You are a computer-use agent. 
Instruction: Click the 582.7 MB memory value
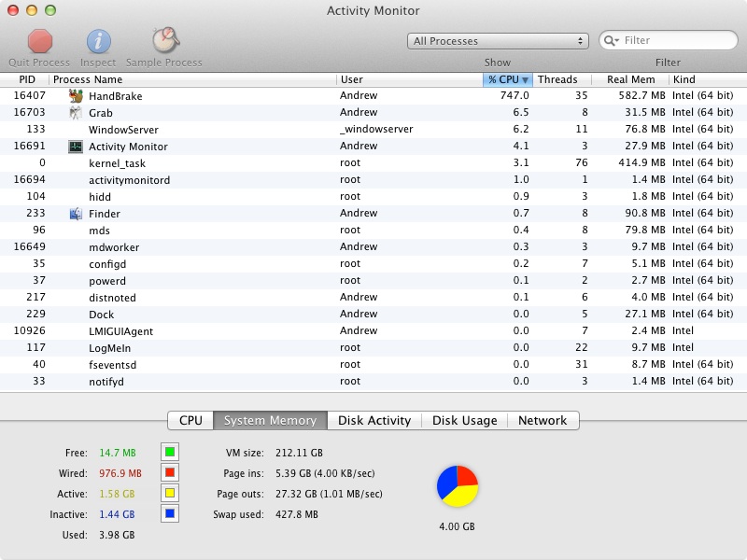click(x=641, y=95)
